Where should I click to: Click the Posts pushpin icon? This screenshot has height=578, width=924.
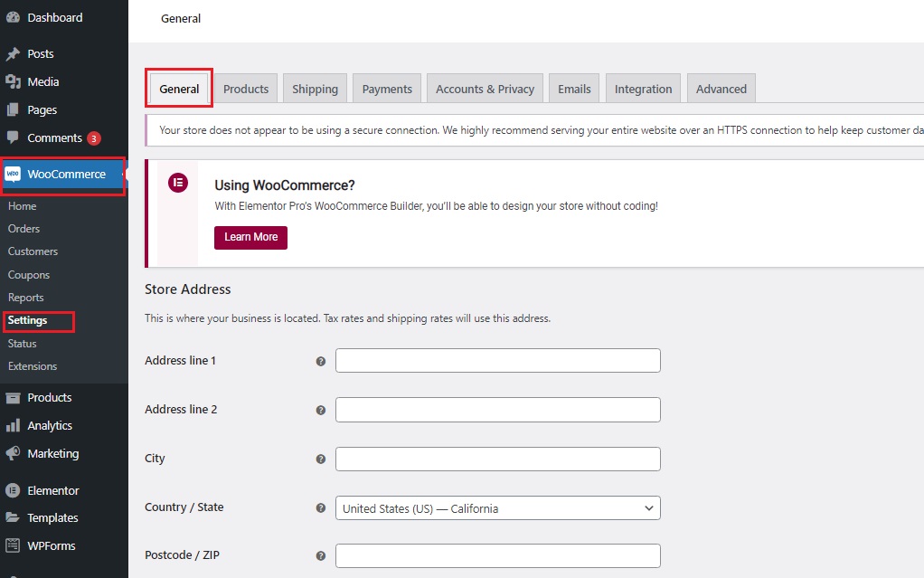(13, 54)
